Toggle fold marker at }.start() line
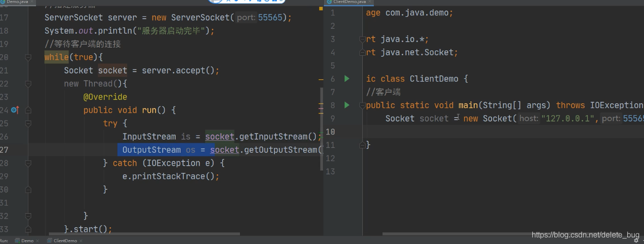 coord(28,229)
